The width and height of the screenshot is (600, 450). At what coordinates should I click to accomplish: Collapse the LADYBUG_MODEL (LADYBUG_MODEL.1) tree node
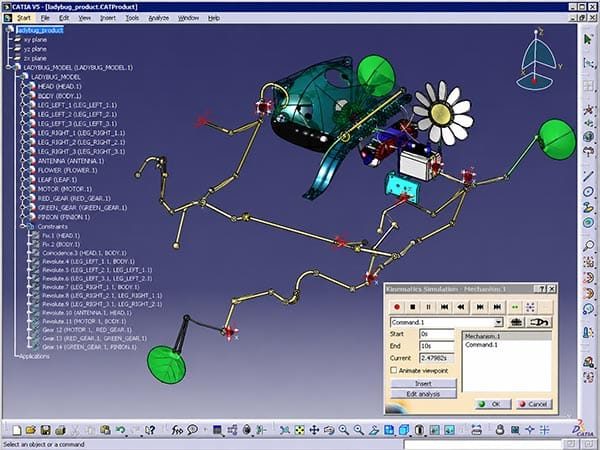[x=8, y=67]
